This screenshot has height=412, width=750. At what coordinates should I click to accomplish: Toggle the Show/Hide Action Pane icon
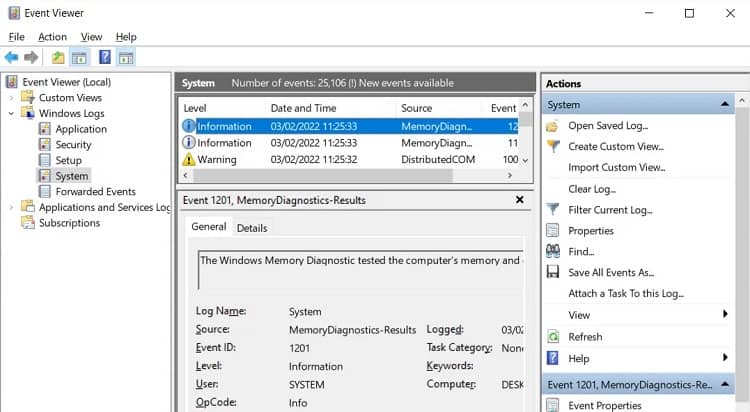126,58
